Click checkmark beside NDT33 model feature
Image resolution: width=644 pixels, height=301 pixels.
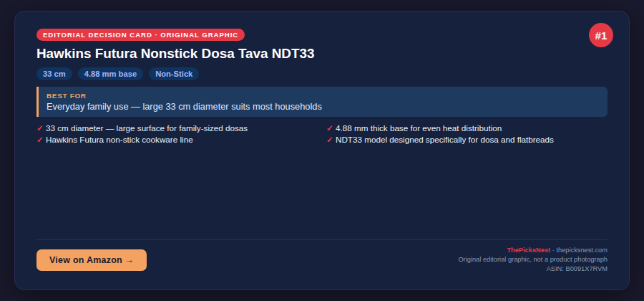[x=329, y=140]
